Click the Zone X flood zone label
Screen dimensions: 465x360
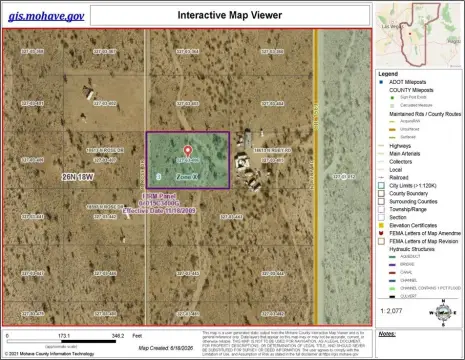pyautogui.click(x=187, y=177)
